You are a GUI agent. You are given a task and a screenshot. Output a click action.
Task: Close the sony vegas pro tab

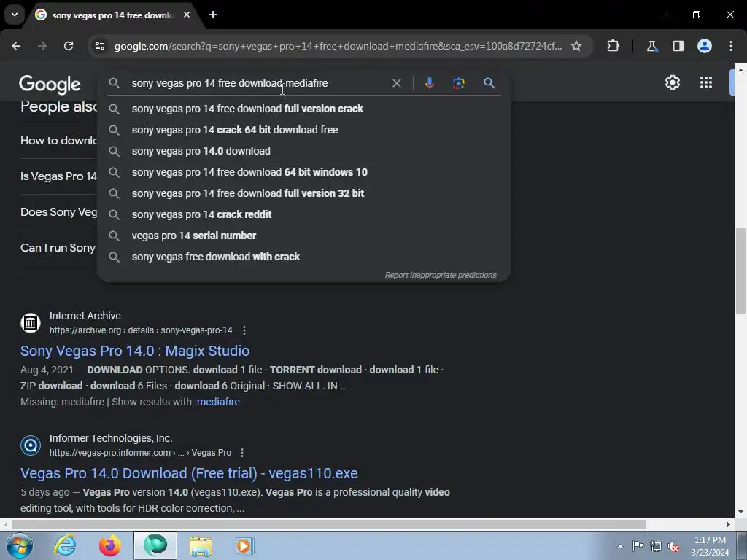(x=187, y=15)
